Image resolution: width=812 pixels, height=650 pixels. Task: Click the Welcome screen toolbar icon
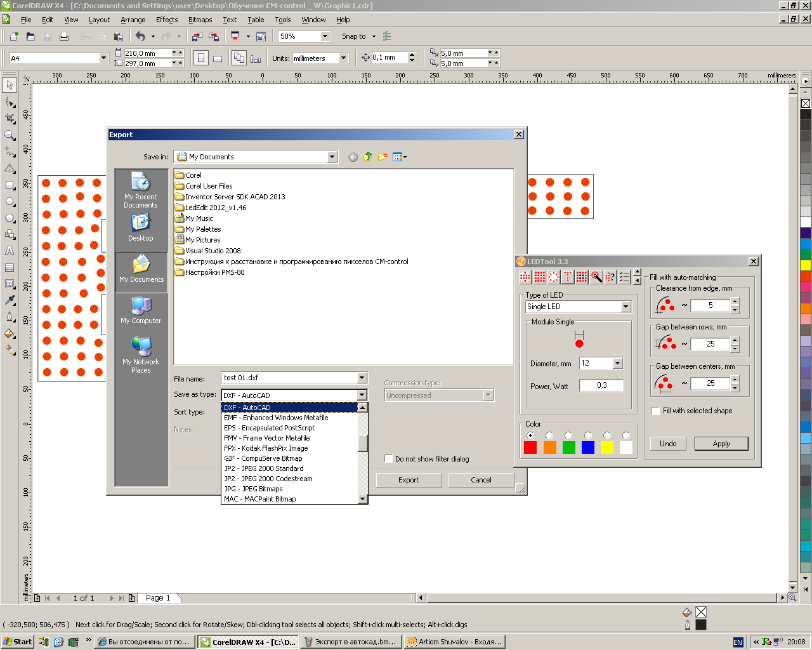tap(261, 36)
